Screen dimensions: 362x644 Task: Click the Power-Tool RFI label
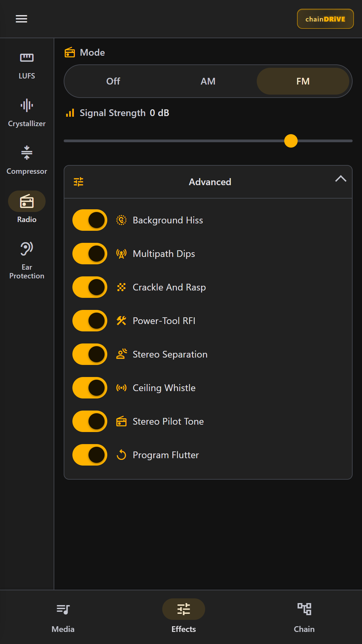[164, 321]
